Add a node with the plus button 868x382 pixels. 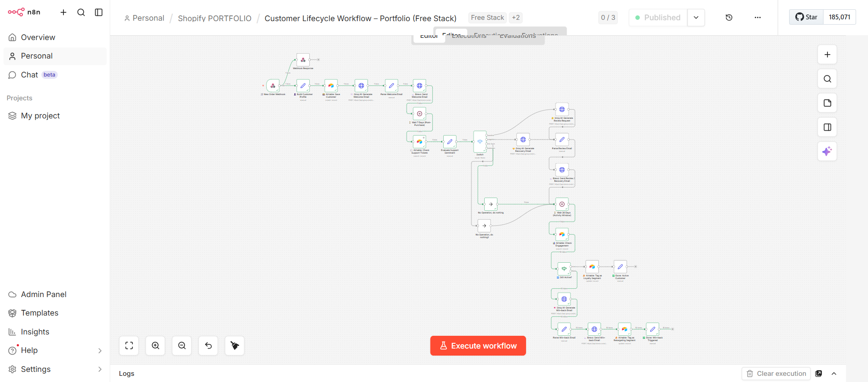pyautogui.click(x=827, y=55)
